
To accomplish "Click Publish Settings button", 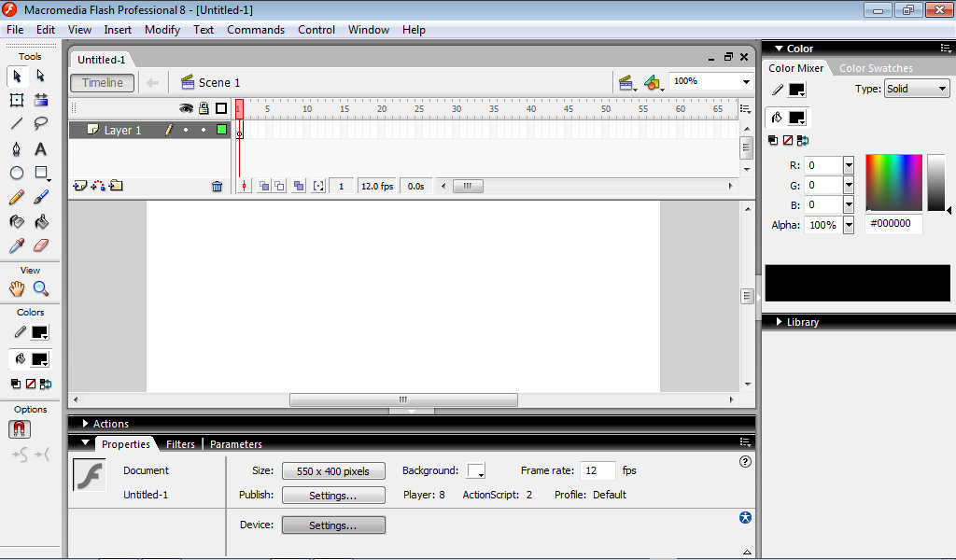I will (x=333, y=496).
